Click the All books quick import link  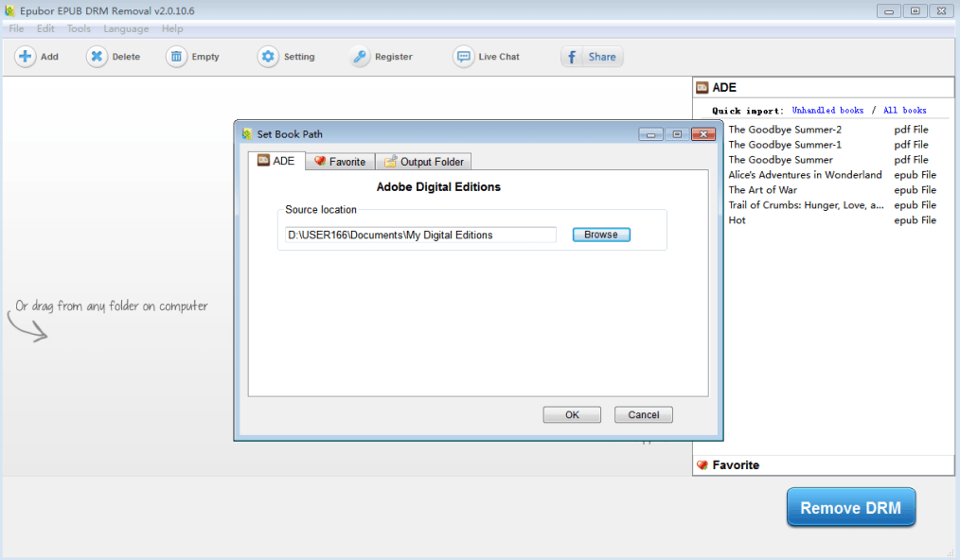point(904,111)
